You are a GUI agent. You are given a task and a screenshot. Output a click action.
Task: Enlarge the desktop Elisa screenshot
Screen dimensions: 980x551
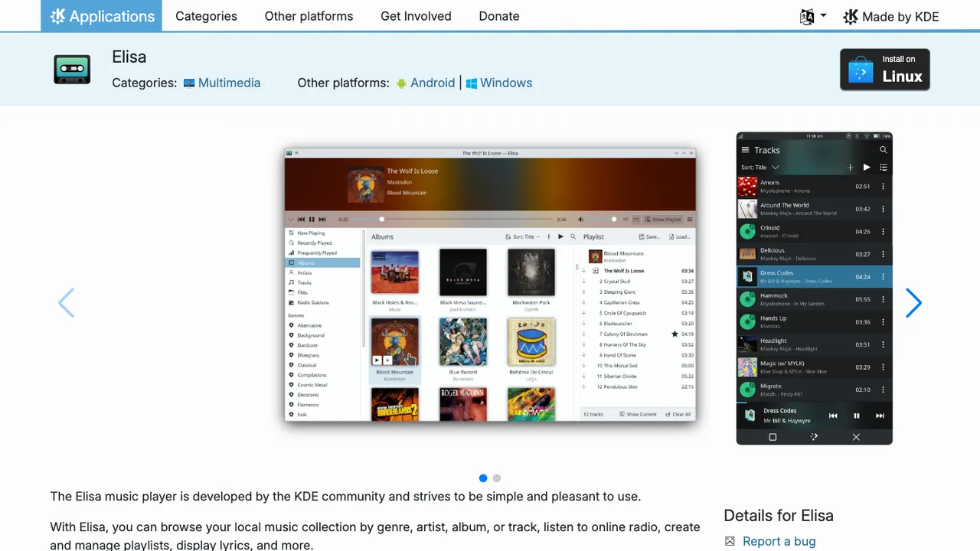490,285
